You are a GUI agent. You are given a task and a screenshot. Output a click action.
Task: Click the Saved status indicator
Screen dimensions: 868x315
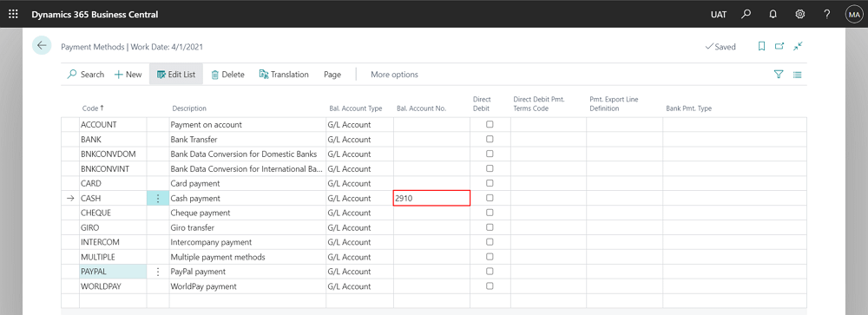point(720,47)
